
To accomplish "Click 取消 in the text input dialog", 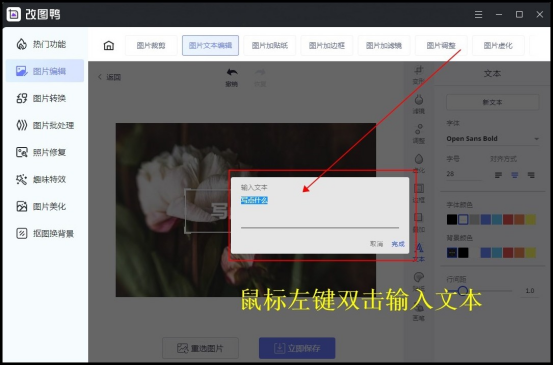I will 376,244.
